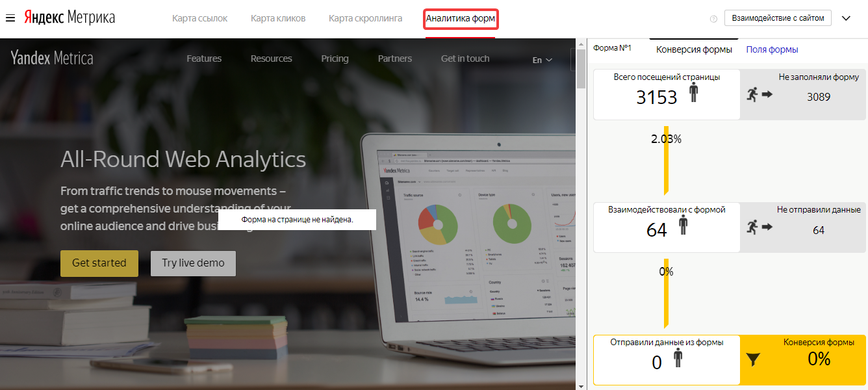This screenshot has height=390, width=868.
Task: Click the value 64 under Не отправили данные
Action: [x=819, y=230]
